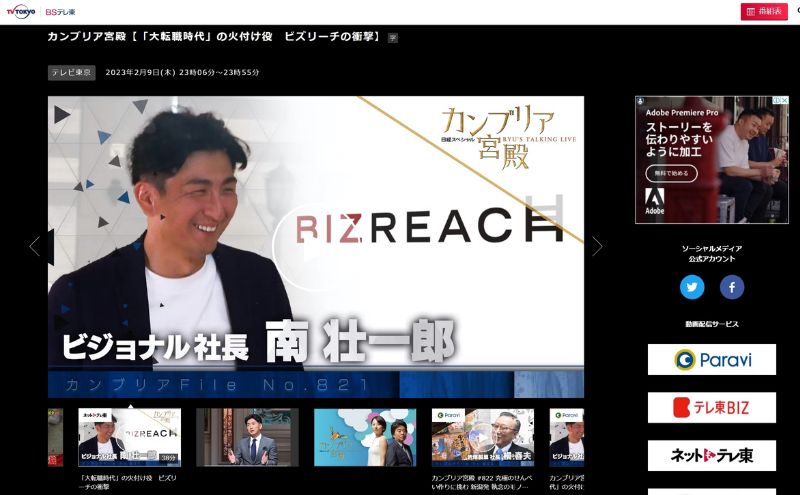Click the テレビ東京 channel tag

[71, 72]
